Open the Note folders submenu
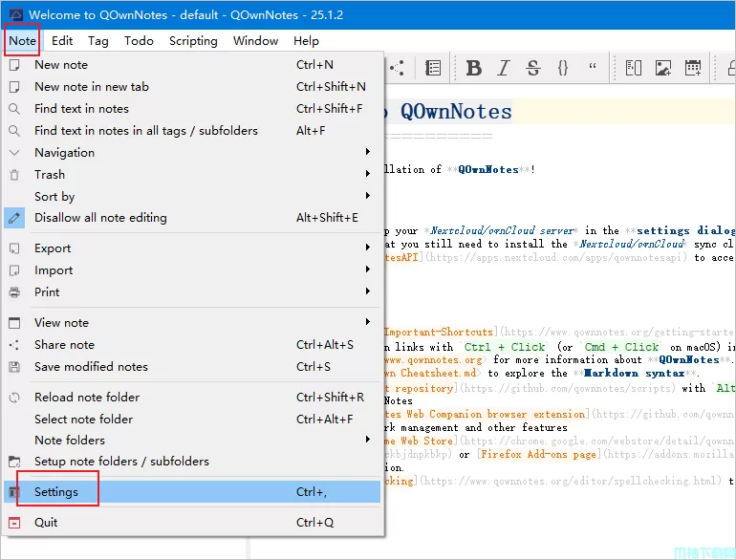Screen dimensions: 736x560 (x=70, y=441)
